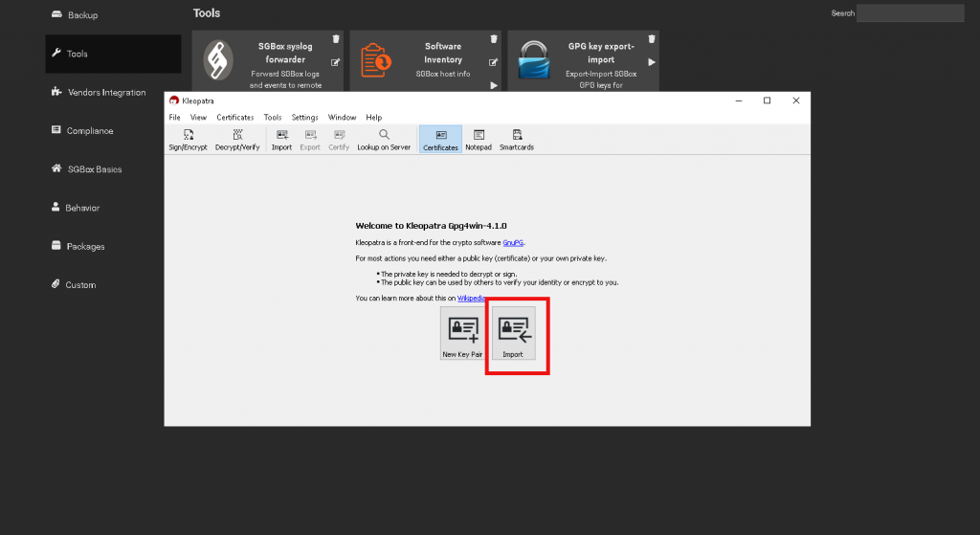Edit the Software Inventory tool
The image size is (980, 535).
click(x=493, y=62)
